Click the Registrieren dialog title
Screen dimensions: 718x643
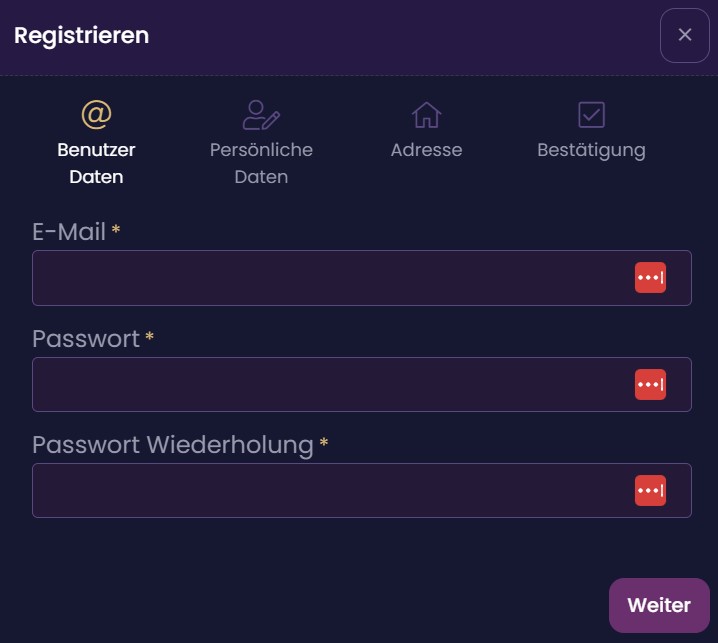pyautogui.click(x=82, y=36)
